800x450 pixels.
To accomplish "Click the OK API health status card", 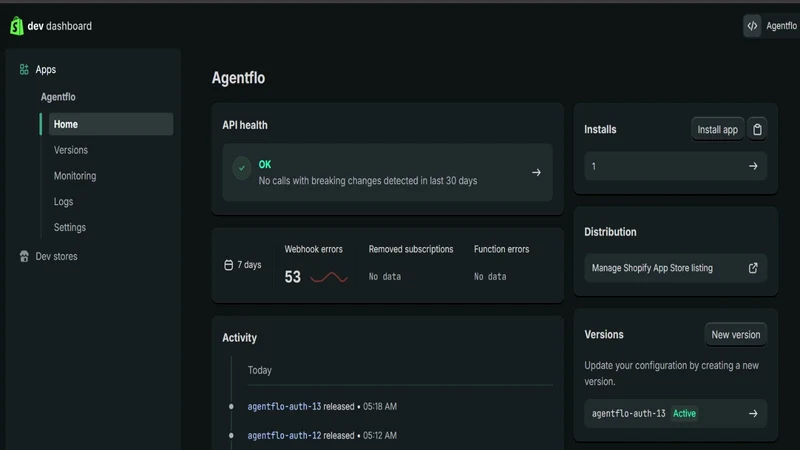I will 387,172.
